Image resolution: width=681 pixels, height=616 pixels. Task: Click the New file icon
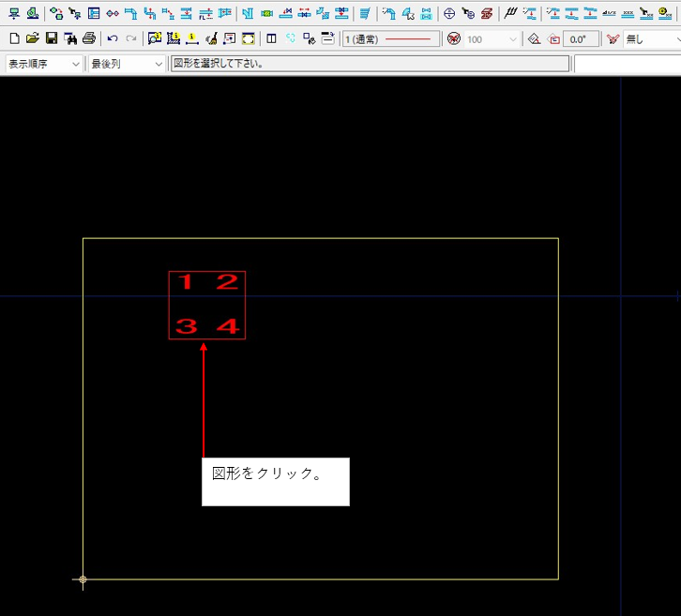tap(14, 39)
